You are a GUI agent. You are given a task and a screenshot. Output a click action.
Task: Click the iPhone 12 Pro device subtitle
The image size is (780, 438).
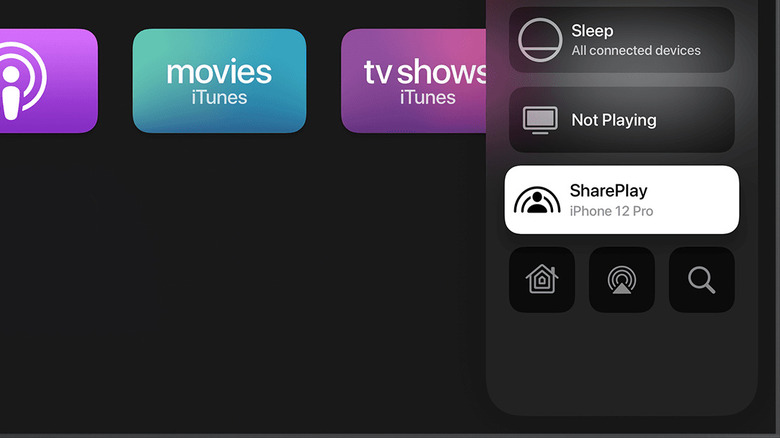[x=611, y=211]
